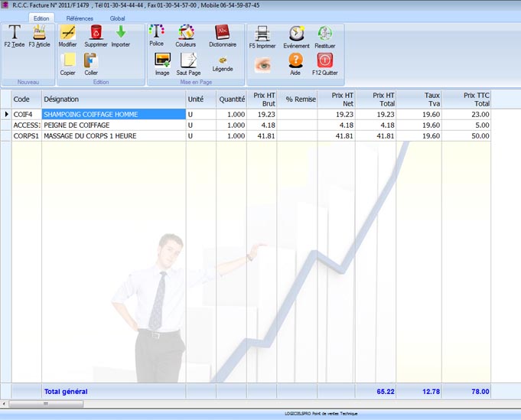Open the Aide help button

click(x=295, y=61)
